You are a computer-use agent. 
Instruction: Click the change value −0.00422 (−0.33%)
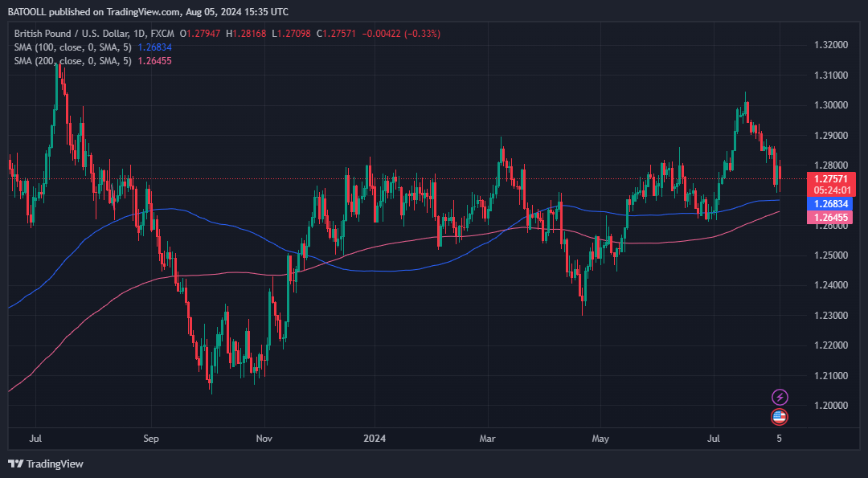click(x=401, y=34)
